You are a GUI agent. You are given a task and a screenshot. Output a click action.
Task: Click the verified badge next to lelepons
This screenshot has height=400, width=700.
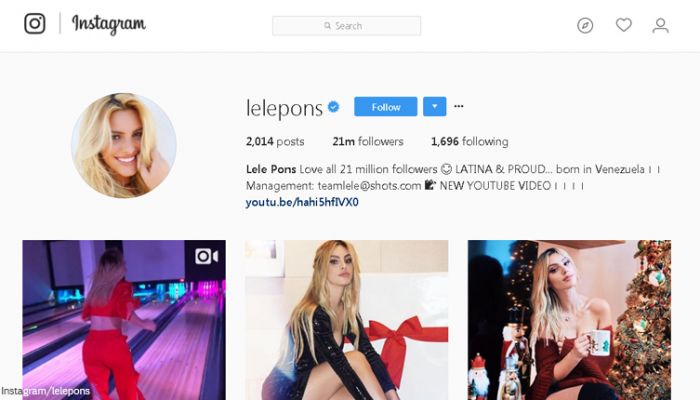333,107
